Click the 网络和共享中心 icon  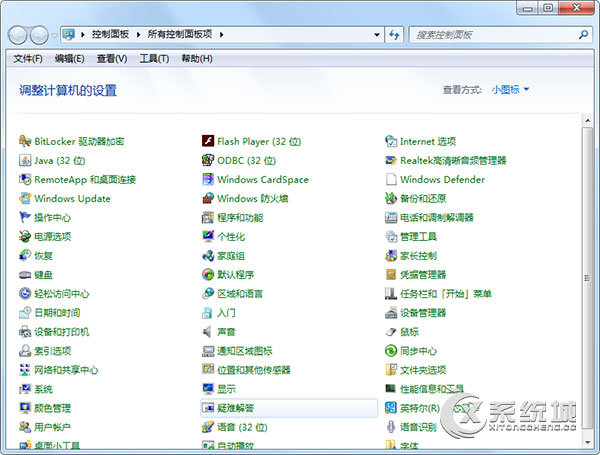25,370
